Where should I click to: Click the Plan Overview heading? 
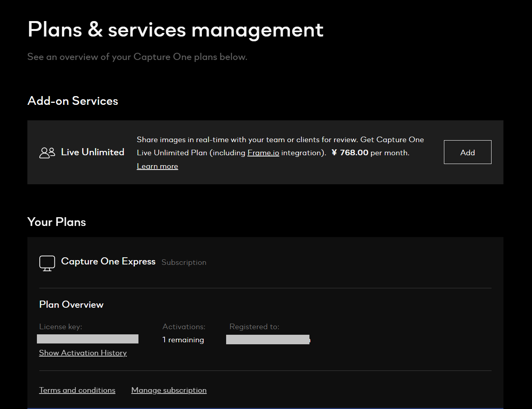[71, 305]
